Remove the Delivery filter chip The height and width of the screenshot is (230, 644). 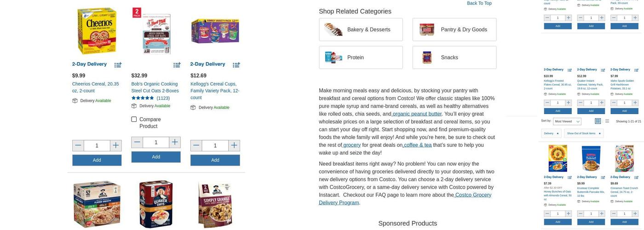tap(558, 133)
